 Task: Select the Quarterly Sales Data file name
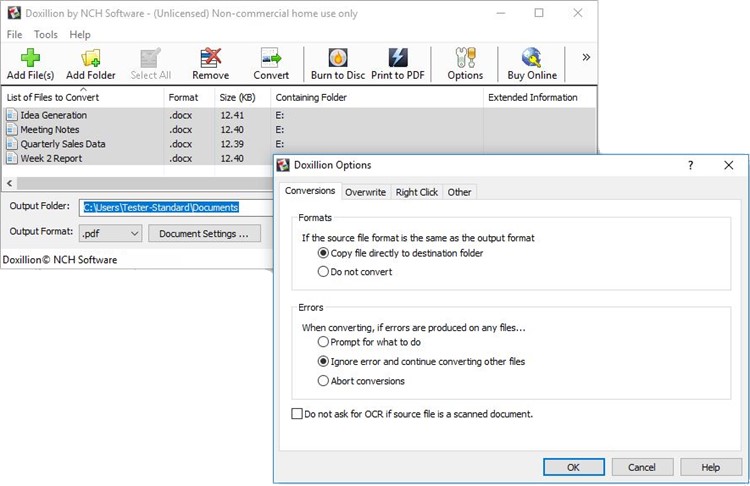[x=63, y=144]
